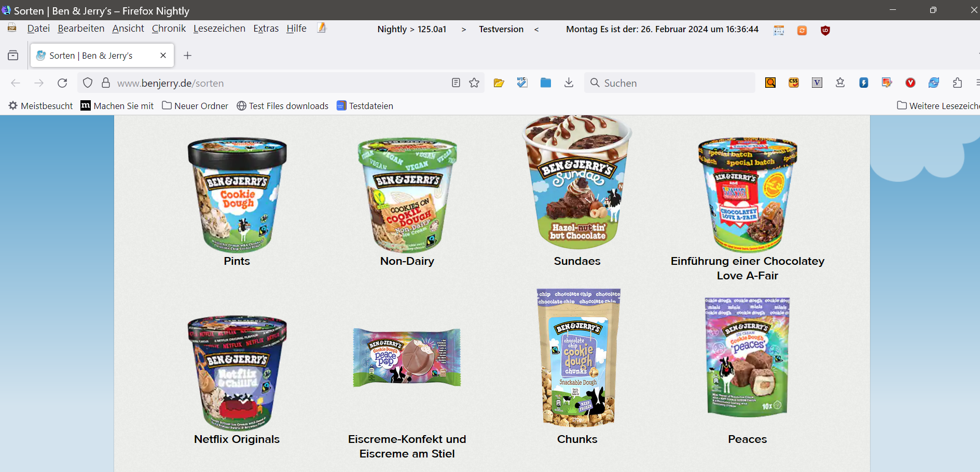
Task: Show tracking protection shield info
Action: (x=88, y=83)
